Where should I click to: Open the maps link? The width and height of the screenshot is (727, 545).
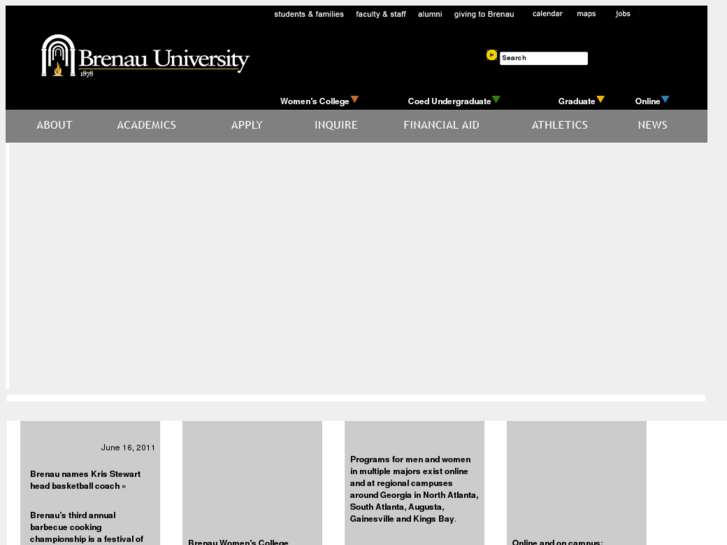pos(586,14)
